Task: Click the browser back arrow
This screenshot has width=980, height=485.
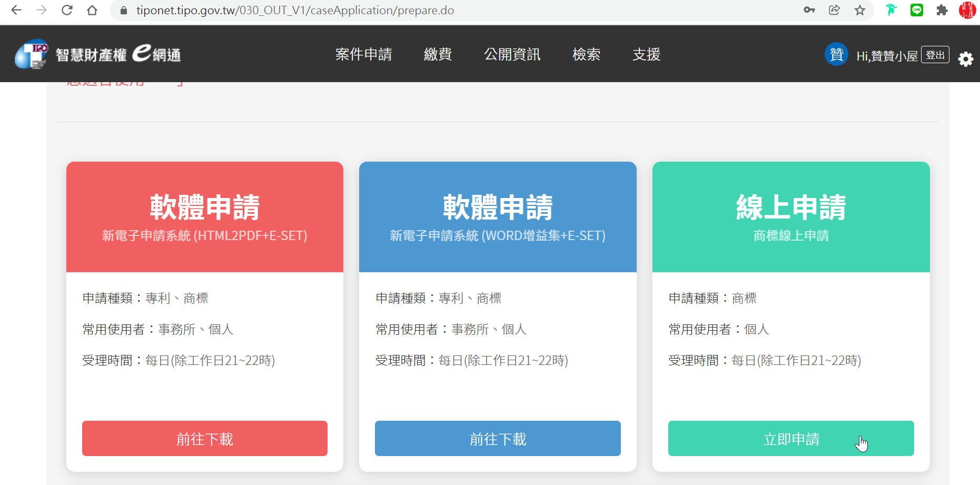Action: pos(16,10)
